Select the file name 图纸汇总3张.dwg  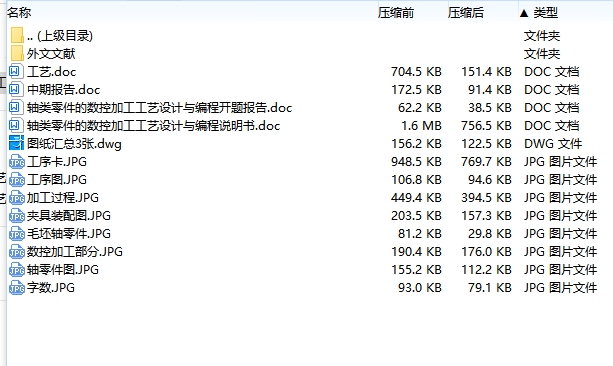pyautogui.click(x=74, y=144)
